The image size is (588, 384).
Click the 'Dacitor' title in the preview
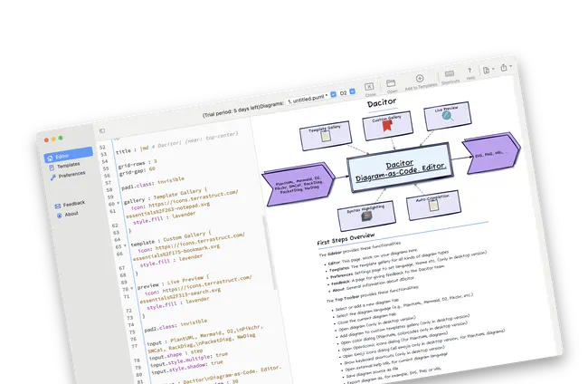[382, 103]
